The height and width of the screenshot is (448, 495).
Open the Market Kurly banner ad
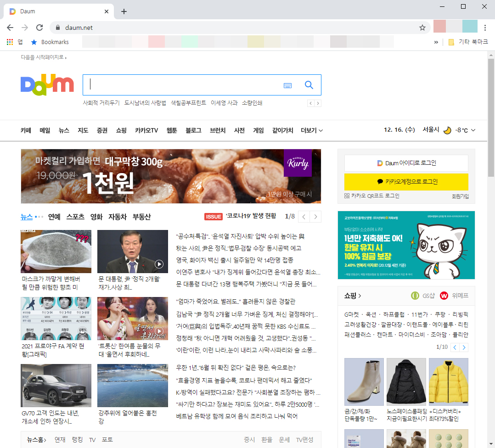pos(171,176)
